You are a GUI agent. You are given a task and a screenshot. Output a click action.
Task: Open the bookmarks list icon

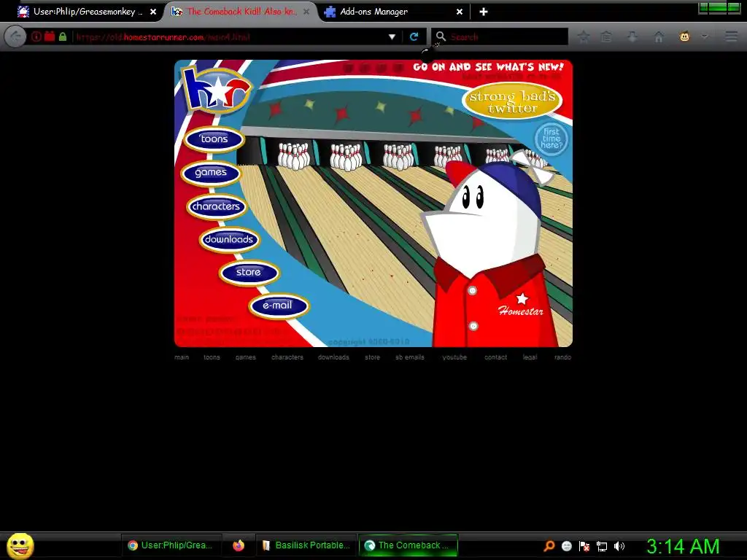click(x=606, y=36)
